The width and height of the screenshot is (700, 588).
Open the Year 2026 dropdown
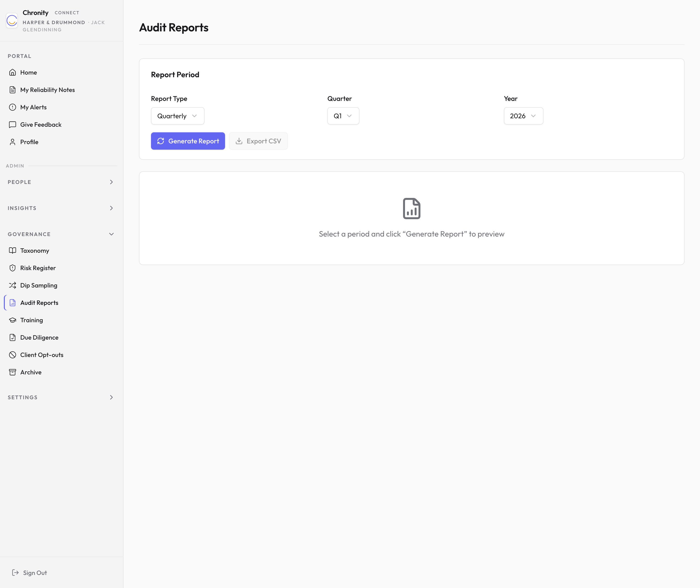(x=523, y=116)
